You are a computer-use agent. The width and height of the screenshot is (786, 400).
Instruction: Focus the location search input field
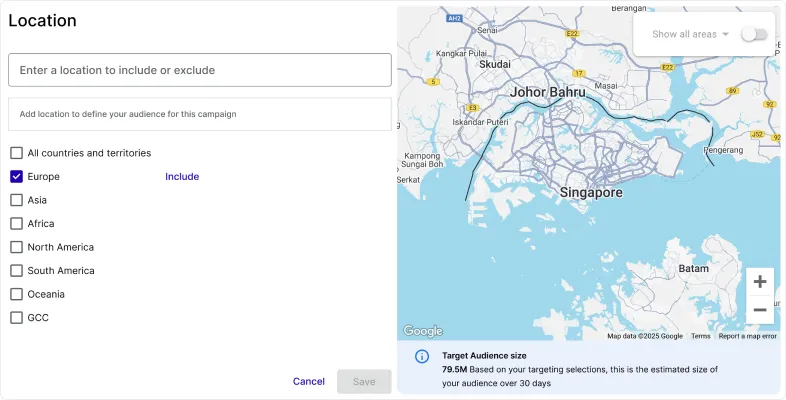(x=200, y=70)
